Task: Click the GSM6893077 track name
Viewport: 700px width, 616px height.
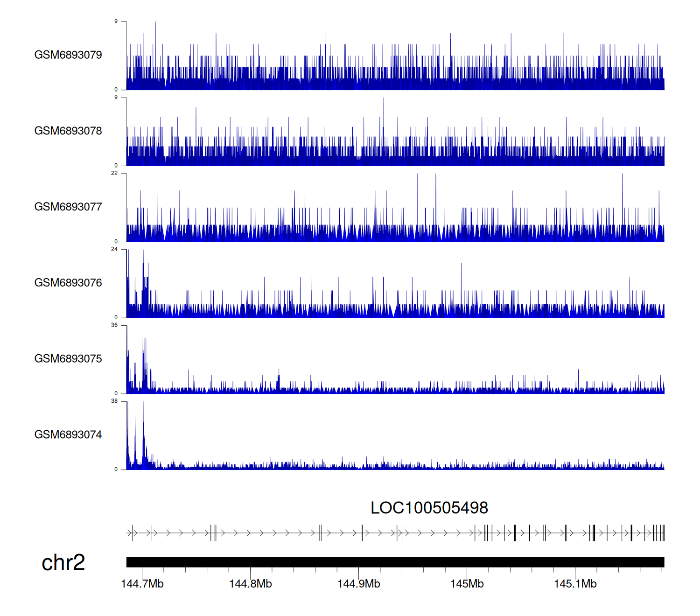Action: 68,207
